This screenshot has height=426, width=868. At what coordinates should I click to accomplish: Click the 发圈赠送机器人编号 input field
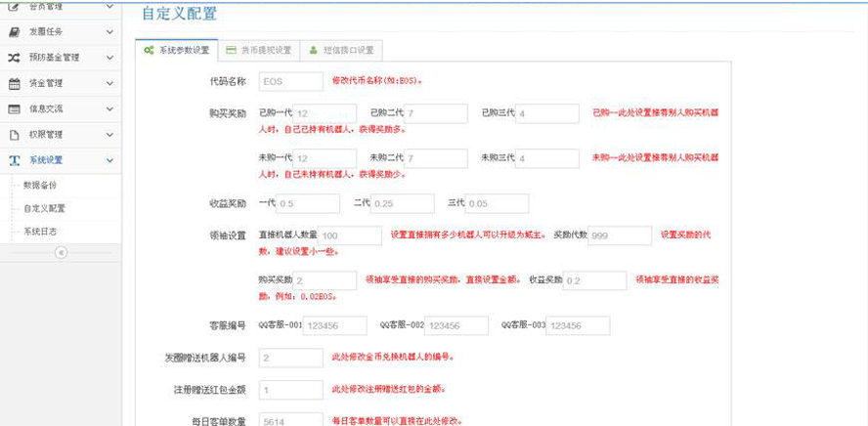291,358
